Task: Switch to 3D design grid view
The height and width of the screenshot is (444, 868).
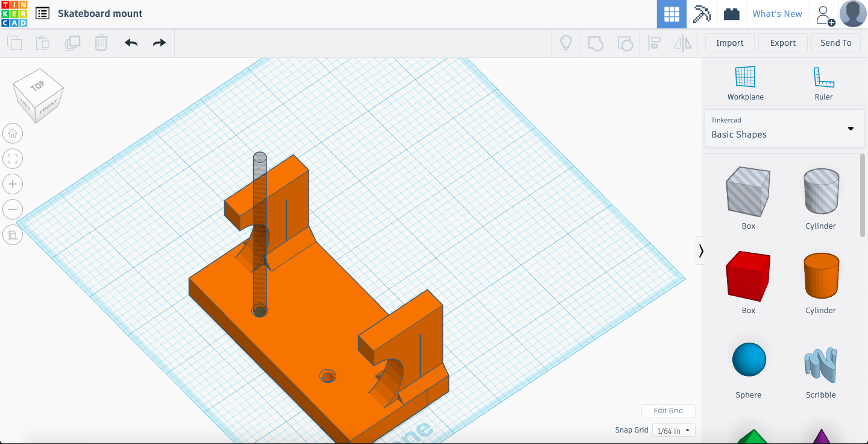Action: (671, 14)
